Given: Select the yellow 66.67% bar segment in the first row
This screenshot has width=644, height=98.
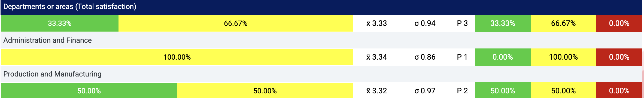Looking at the screenshot, I should coord(236,23).
